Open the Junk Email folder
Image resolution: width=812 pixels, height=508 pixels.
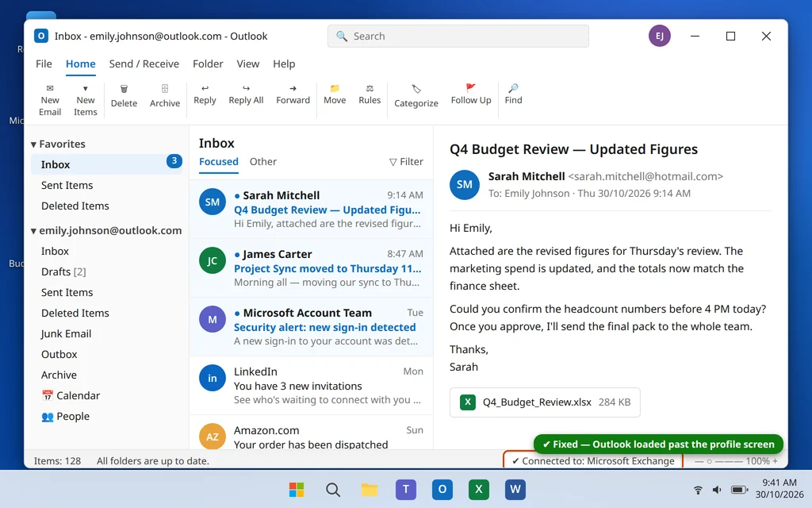point(106,334)
